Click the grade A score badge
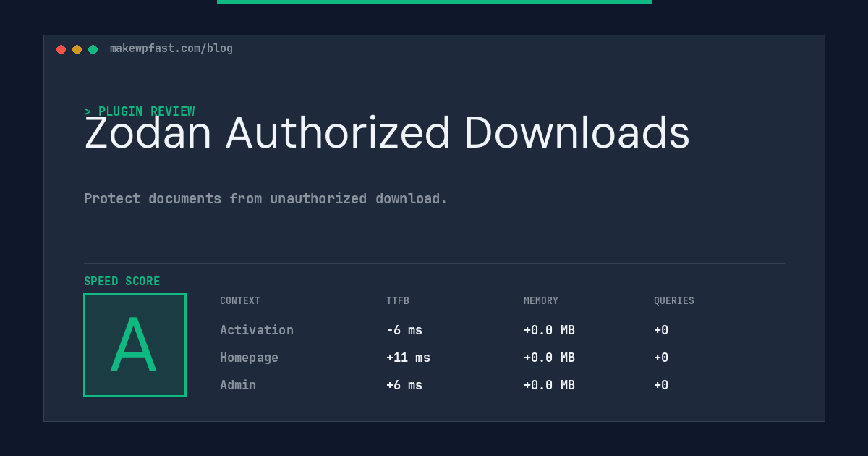868x456 pixels. [x=135, y=345]
